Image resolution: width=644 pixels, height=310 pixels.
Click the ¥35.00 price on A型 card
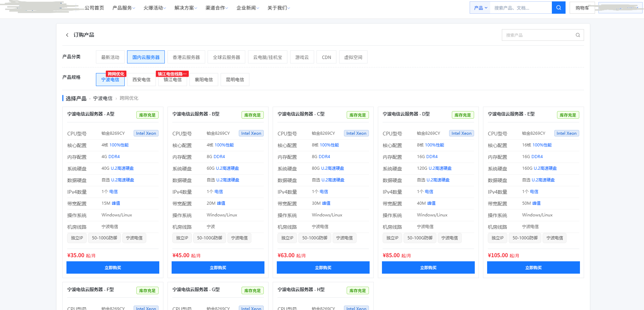tap(76, 255)
